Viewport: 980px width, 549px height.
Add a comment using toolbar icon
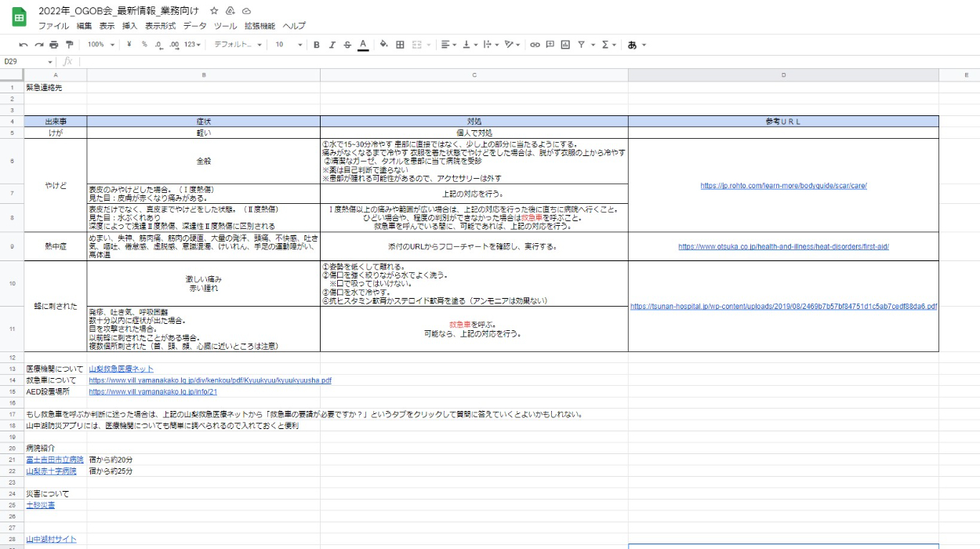point(550,45)
